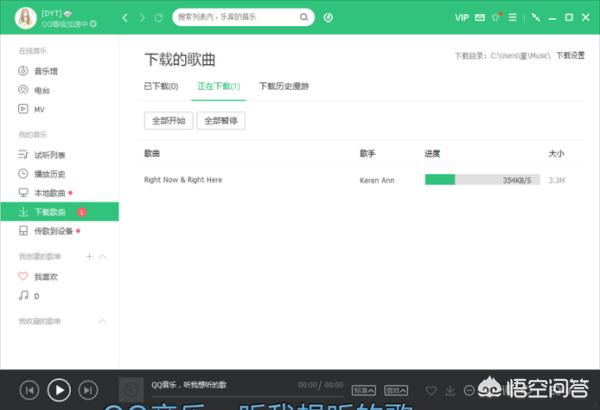The image size is (600, 410).
Task: Click the Right Now & Right Here download progress bar
Action: point(482,180)
